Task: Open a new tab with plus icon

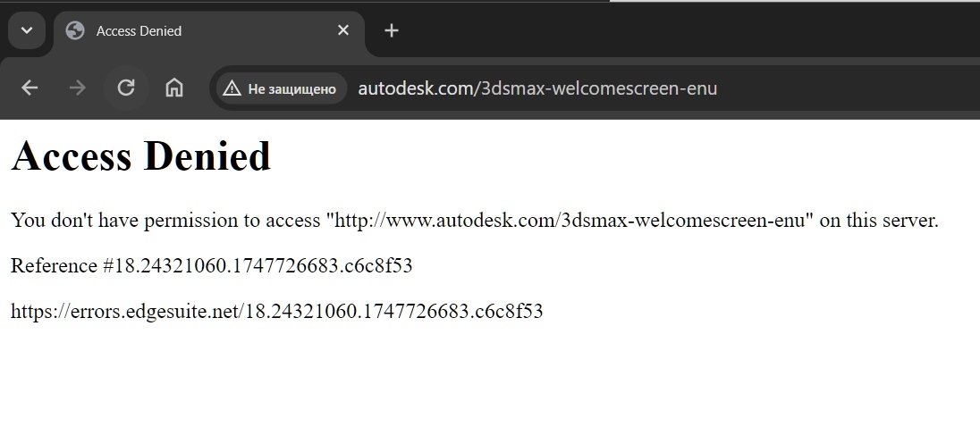Action: (392, 30)
